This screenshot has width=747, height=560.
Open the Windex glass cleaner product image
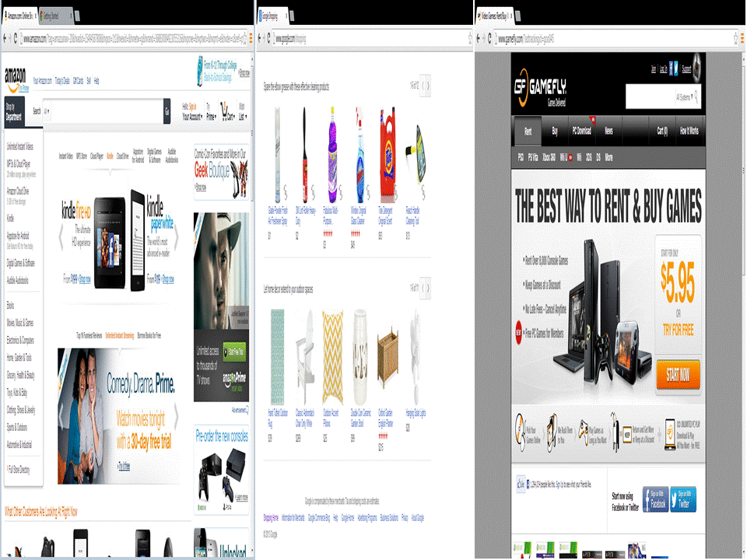coord(360,156)
